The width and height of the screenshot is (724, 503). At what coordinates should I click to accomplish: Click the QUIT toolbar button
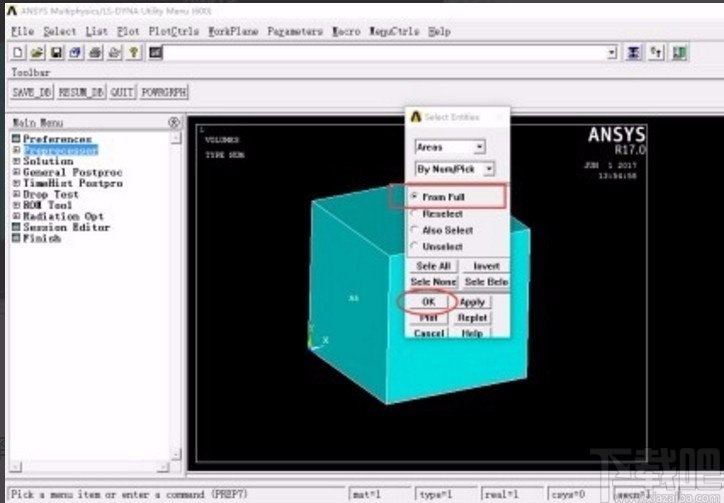pos(122,92)
